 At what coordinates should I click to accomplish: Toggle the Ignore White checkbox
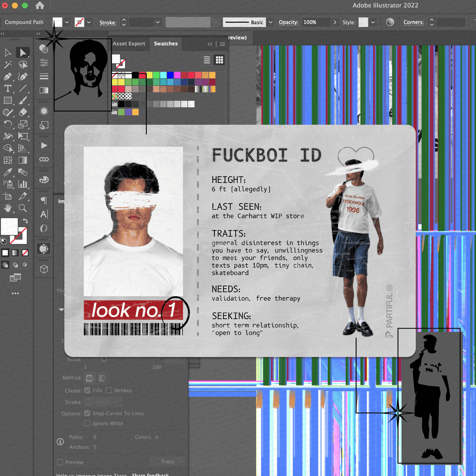click(x=87, y=423)
